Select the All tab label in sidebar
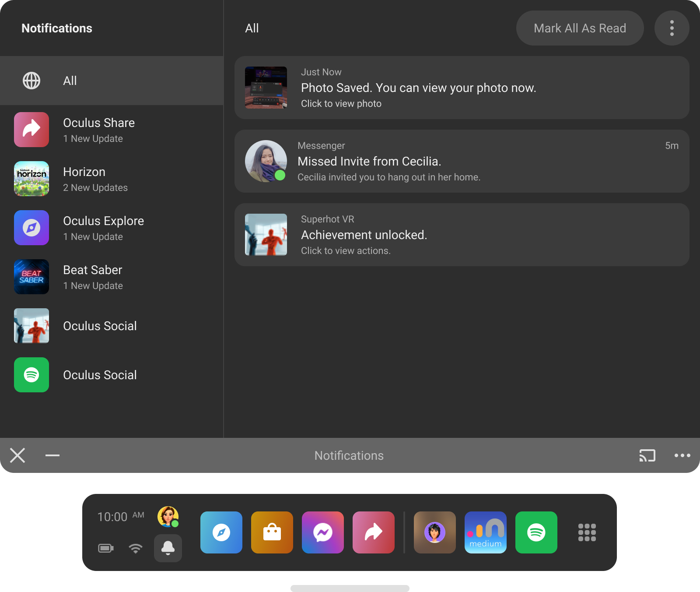700x592 pixels. (x=70, y=81)
